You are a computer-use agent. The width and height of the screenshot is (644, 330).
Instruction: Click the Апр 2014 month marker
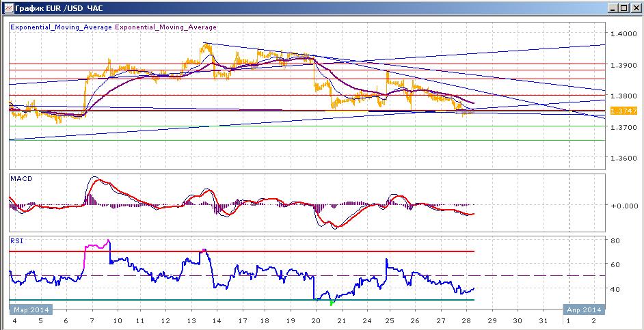point(584,310)
